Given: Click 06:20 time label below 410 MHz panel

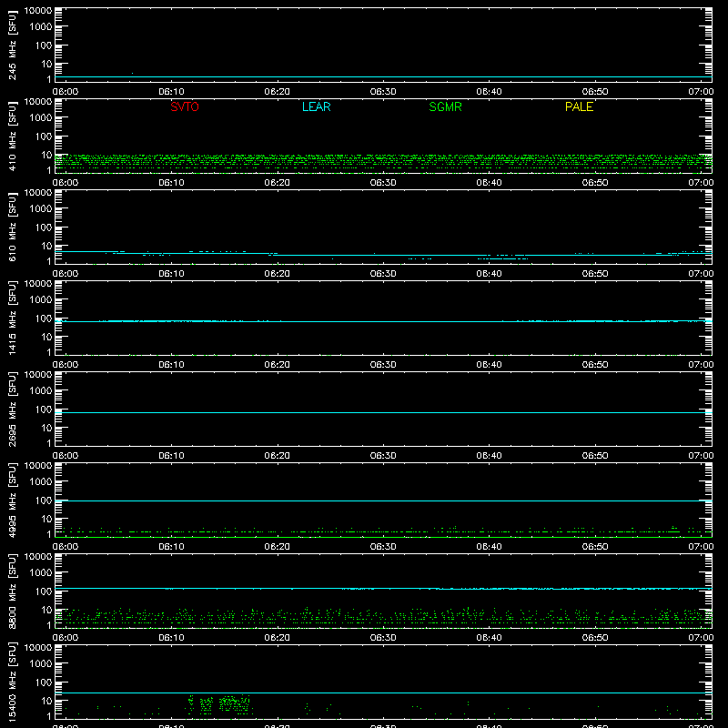Looking at the screenshot, I should (x=278, y=183).
